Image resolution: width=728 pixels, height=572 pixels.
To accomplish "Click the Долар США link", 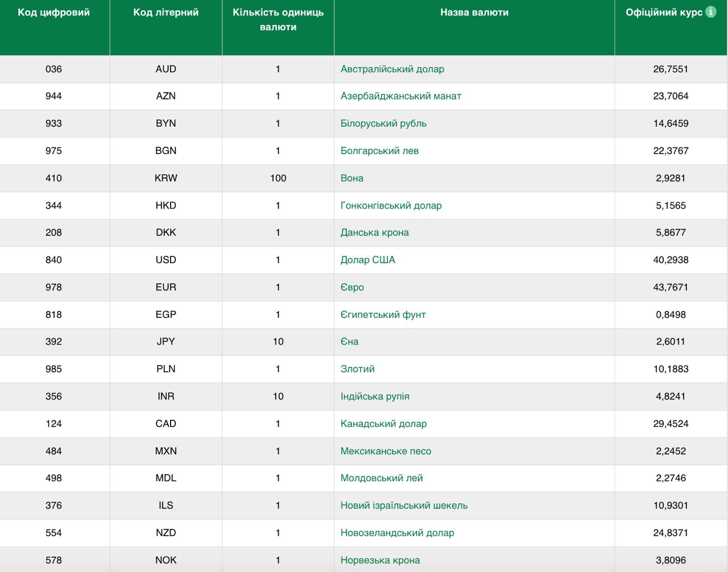I will point(367,260).
